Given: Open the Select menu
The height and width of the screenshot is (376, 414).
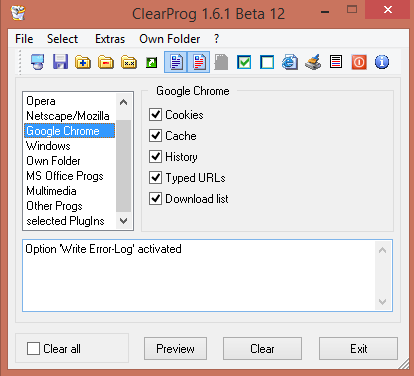Looking at the screenshot, I should (62, 39).
